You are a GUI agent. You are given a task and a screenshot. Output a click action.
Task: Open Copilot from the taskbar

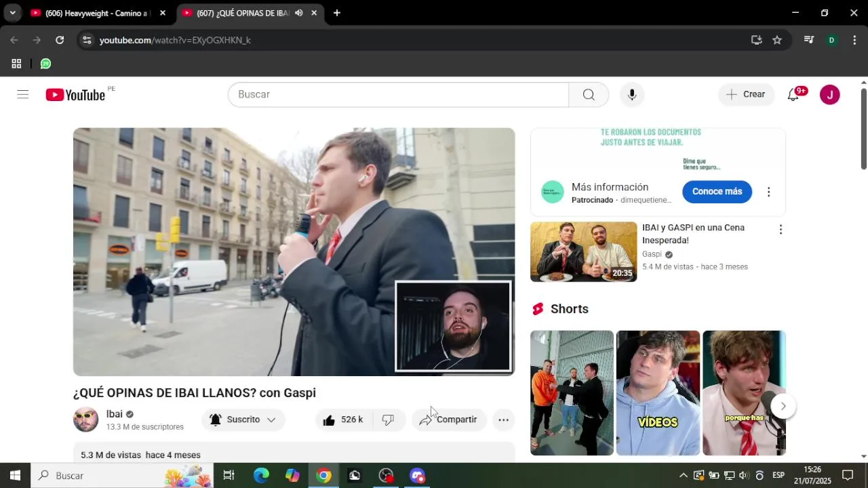point(292,476)
